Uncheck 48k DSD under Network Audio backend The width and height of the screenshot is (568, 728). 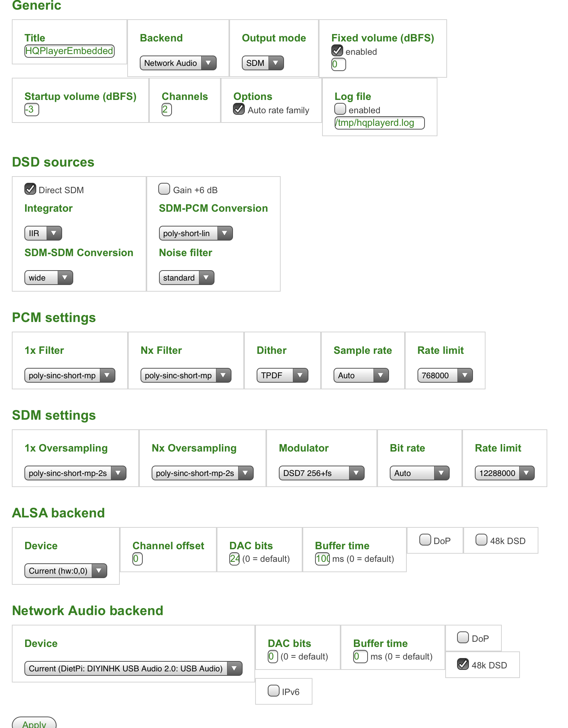point(463,664)
